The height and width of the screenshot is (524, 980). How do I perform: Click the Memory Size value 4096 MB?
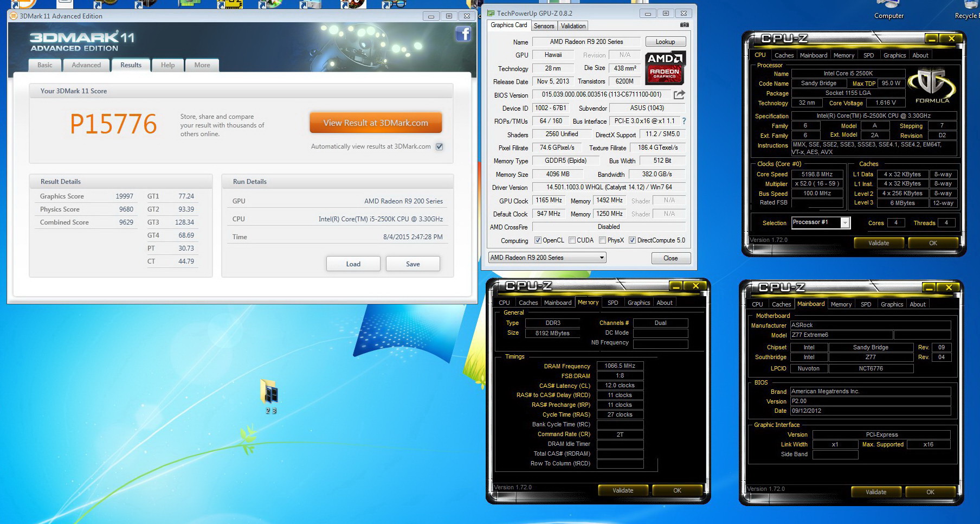[x=558, y=174]
